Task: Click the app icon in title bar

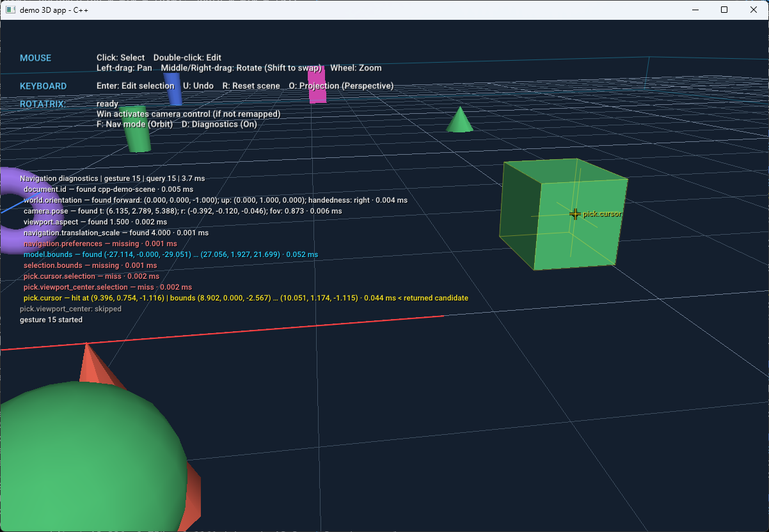Action: click(10, 10)
